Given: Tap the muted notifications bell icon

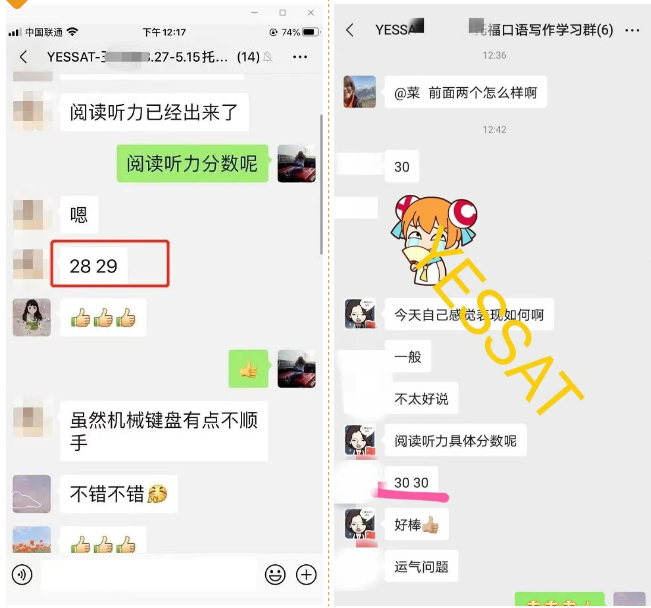Looking at the screenshot, I should (x=268, y=57).
